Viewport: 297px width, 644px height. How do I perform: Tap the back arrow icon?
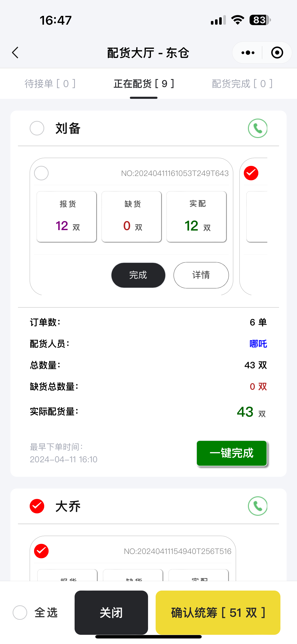(15, 53)
